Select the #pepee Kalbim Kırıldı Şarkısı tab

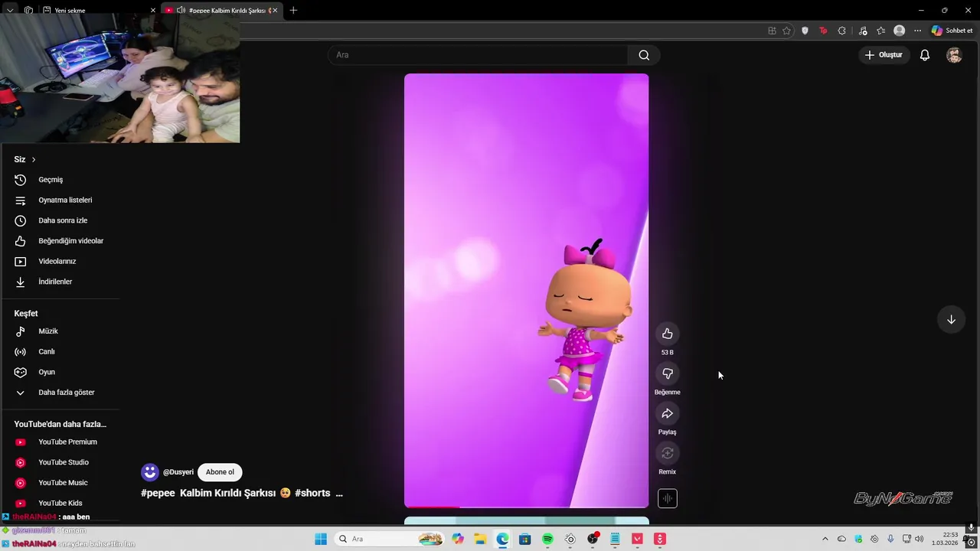pos(222,10)
